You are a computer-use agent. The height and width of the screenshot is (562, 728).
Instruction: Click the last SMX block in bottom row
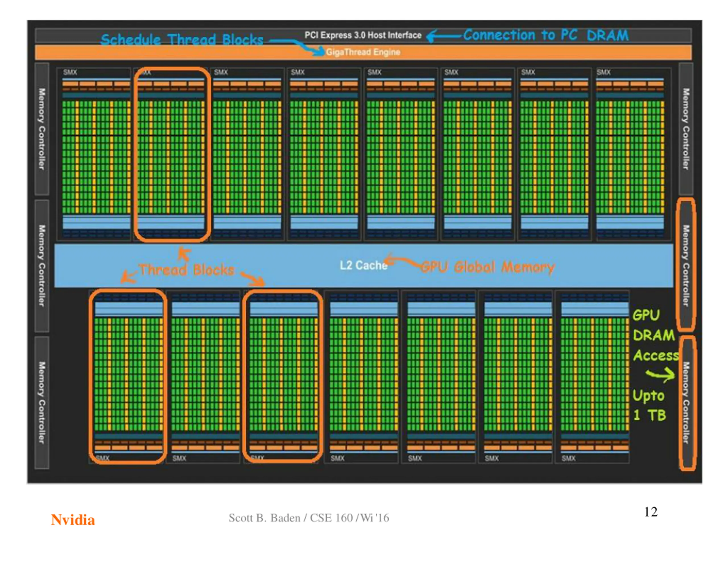592,376
